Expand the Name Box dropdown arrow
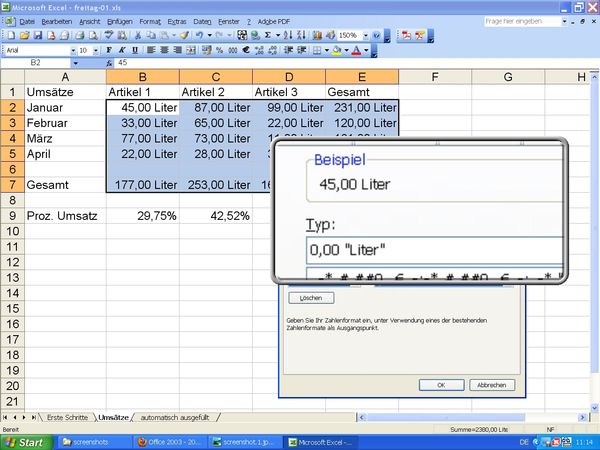Viewport: 600px width, 450px height. coord(98,62)
